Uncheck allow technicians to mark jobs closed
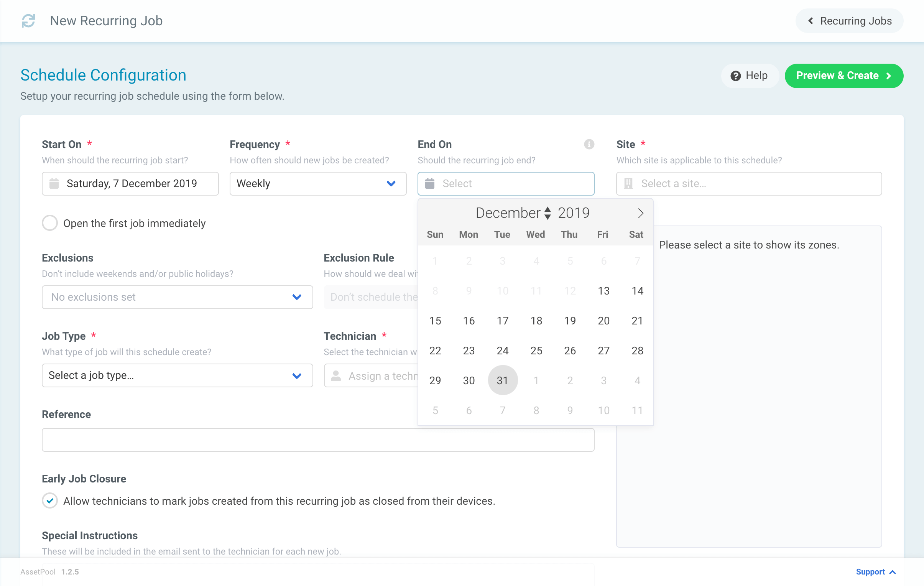 (x=49, y=501)
